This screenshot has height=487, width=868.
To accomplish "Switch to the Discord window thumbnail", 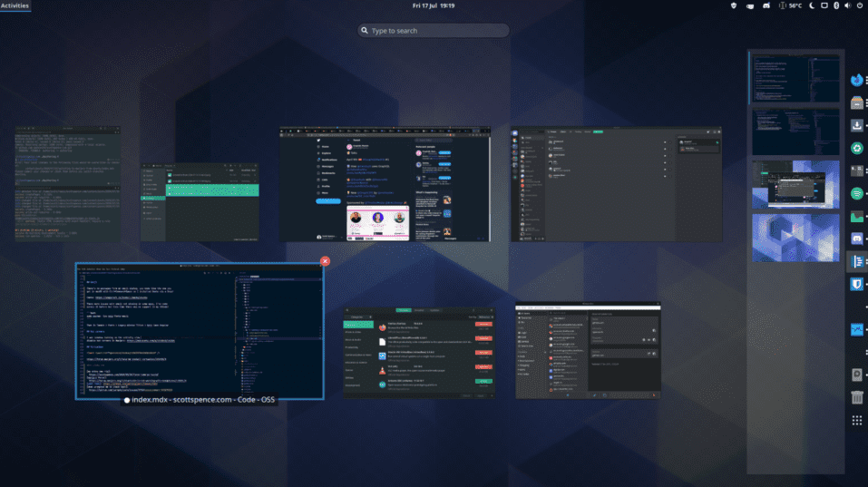I will click(x=617, y=184).
